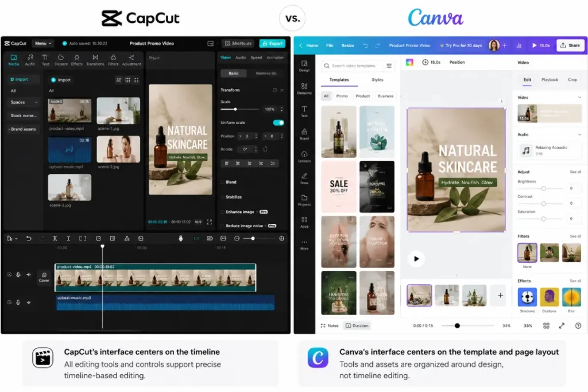Expand the Spaces dropdown in CapCut
The height and width of the screenshot is (392, 588).
point(23,102)
